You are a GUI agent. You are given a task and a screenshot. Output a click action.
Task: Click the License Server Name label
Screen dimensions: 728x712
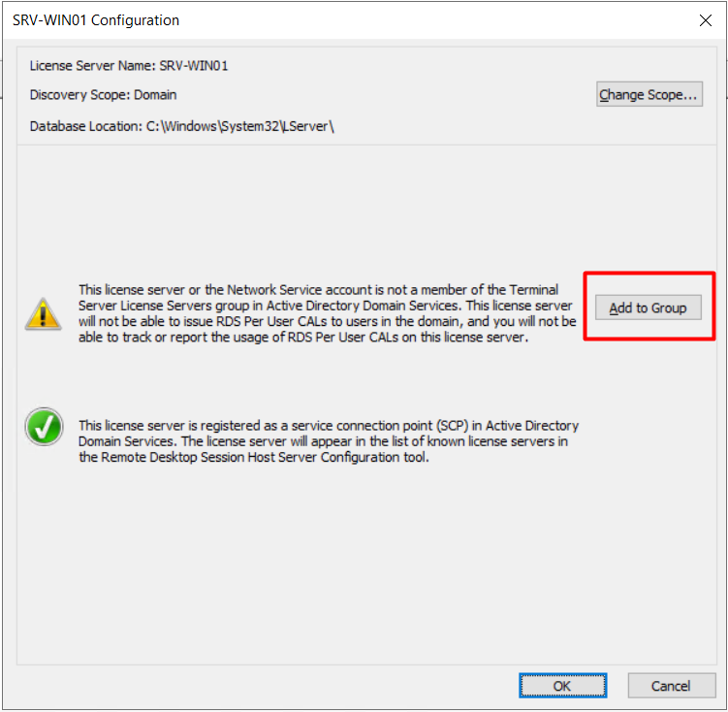92,66
